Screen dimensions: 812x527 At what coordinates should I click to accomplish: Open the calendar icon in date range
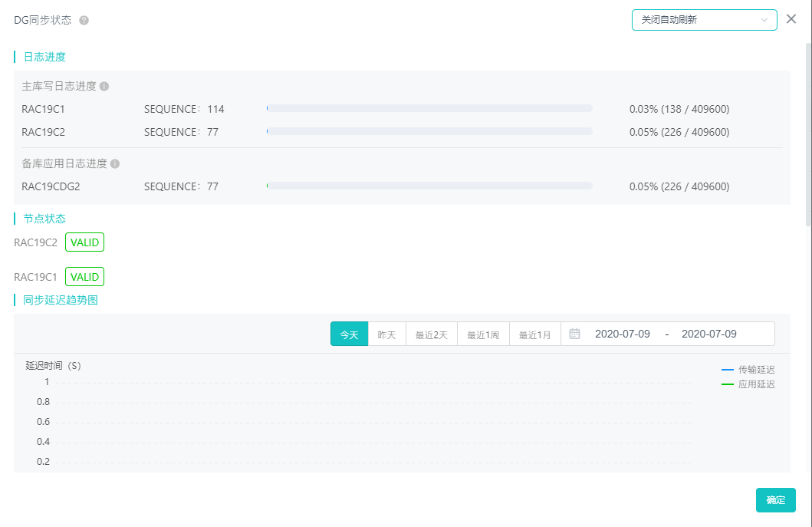574,334
